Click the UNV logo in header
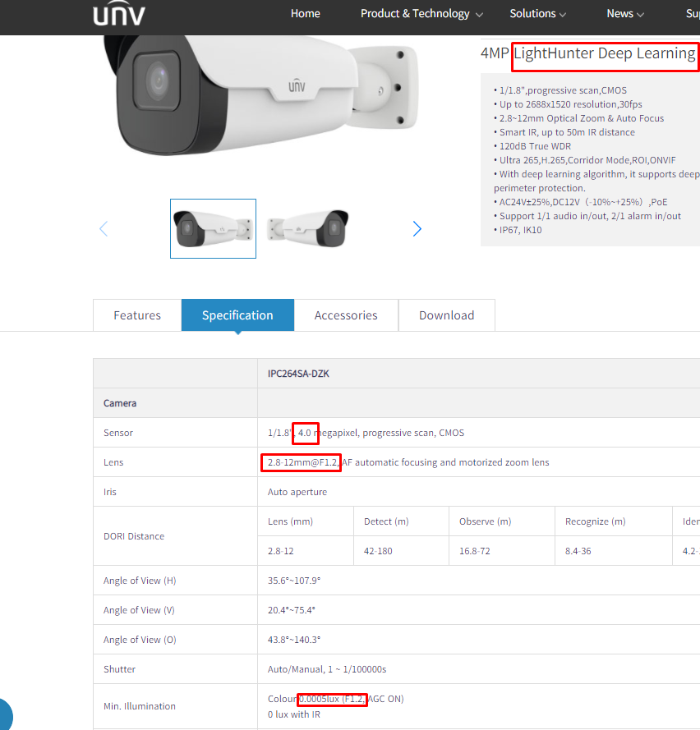The image size is (700, 730). coord(119,13)
